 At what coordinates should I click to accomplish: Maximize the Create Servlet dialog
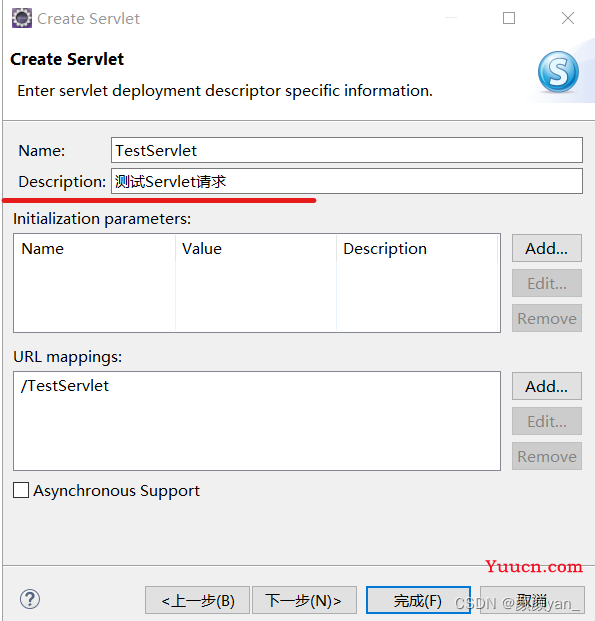point(509,18)
